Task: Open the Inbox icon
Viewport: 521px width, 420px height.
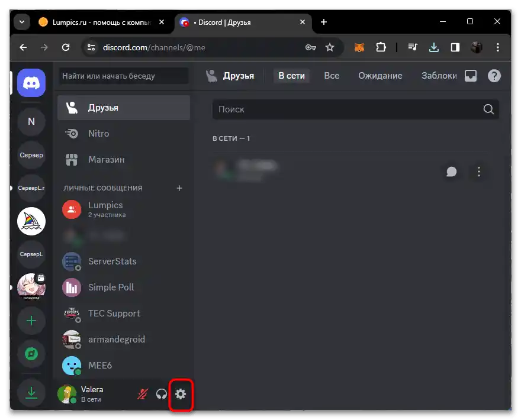Action: [471, 76]
